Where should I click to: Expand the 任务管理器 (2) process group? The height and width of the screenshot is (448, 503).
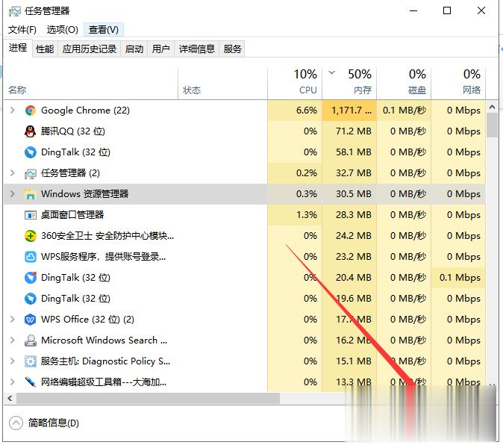tap(13, 173)
